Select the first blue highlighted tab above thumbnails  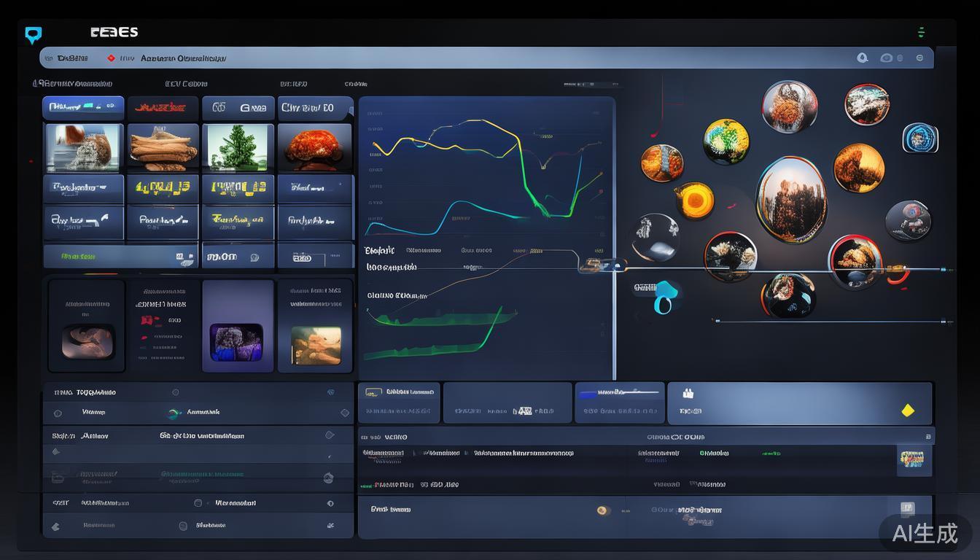[83, 107]
